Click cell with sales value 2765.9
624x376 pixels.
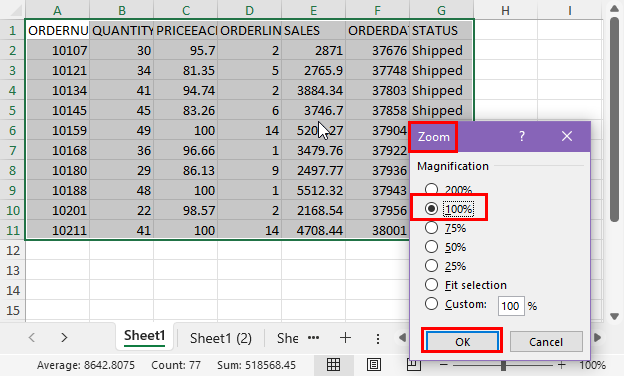[x=314, y=70]
